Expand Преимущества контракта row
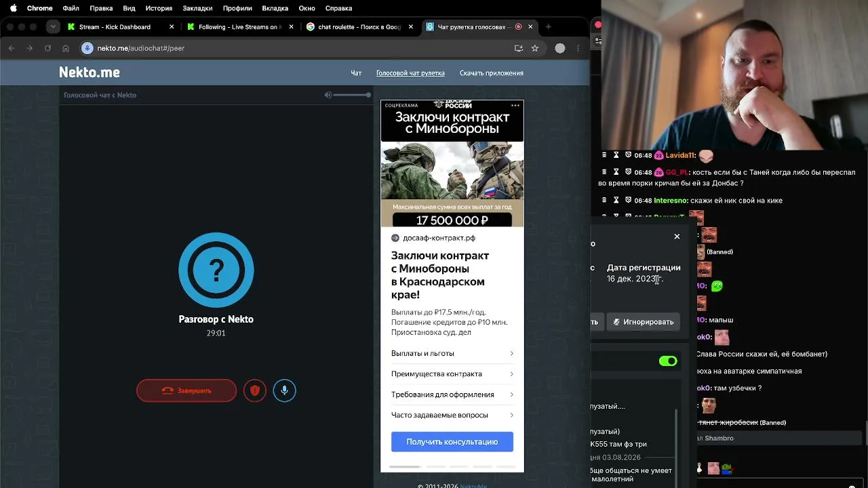This screenshot has height=488, width=868. click(x=452, y=374)
